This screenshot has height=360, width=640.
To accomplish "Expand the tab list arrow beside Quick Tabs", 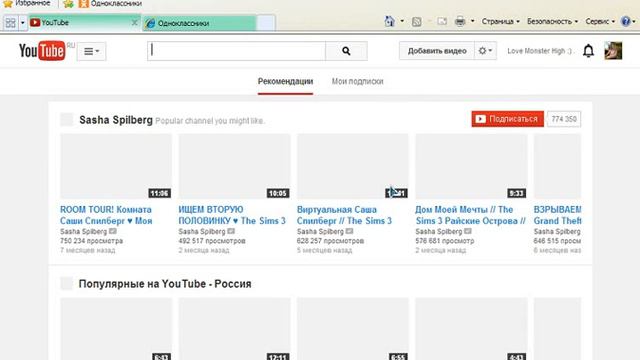I will pos(23,23).
